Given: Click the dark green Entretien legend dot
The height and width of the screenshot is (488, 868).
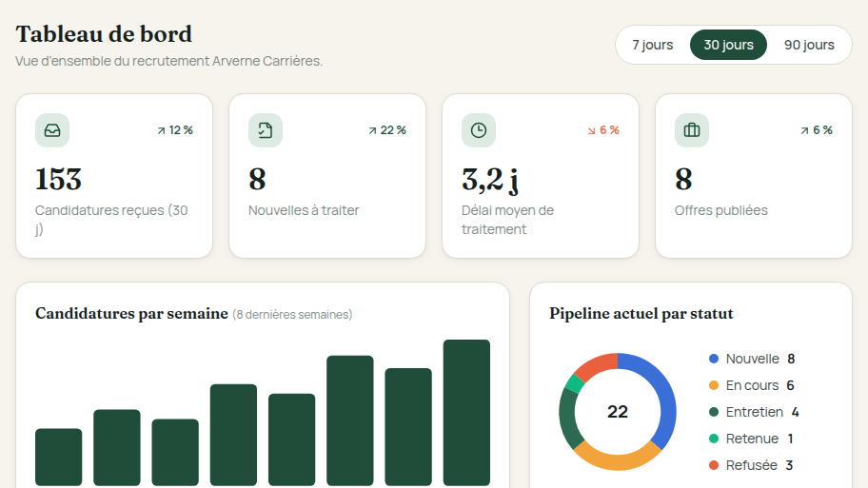Looking at the screenshot, I should coord(714,412).
